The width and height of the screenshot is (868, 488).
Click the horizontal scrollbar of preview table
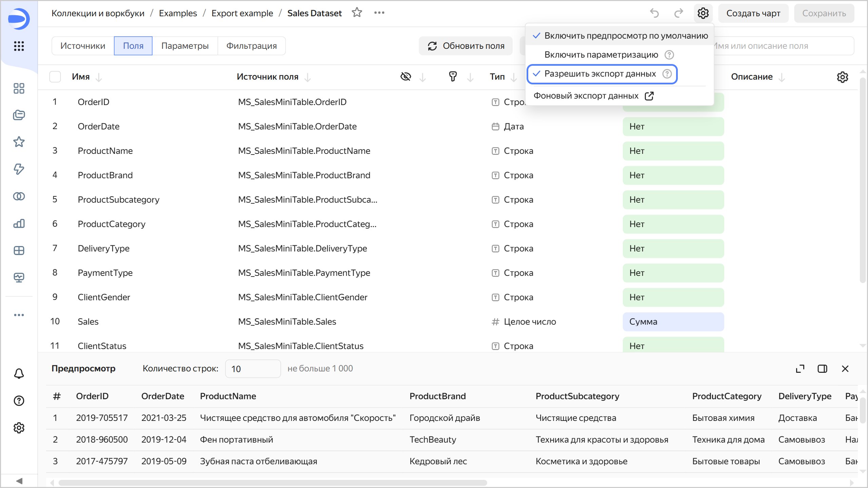(x=273, y=483)
